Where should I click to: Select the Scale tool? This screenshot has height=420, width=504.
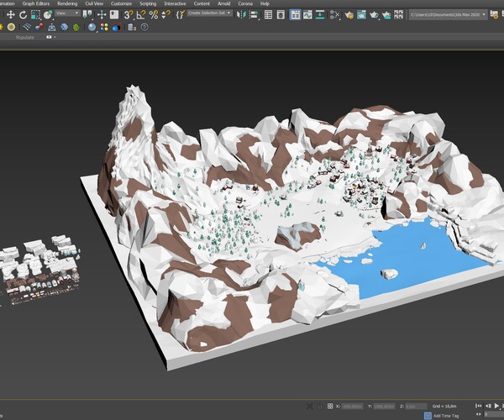point(35,15)
